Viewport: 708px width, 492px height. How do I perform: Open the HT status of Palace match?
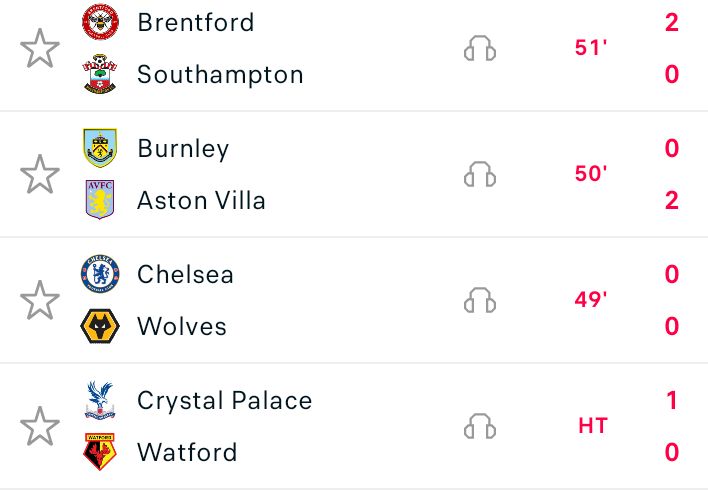[x=593, y=426]
